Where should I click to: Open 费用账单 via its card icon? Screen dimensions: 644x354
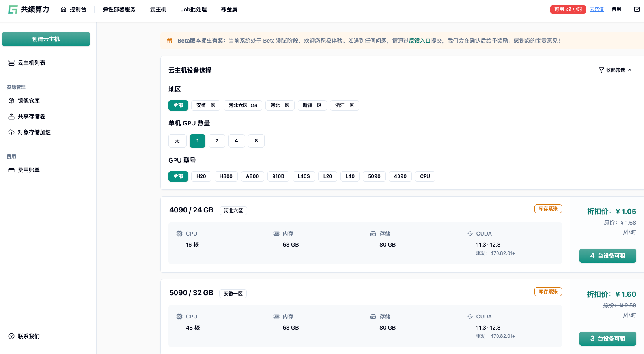click(11, 170)
